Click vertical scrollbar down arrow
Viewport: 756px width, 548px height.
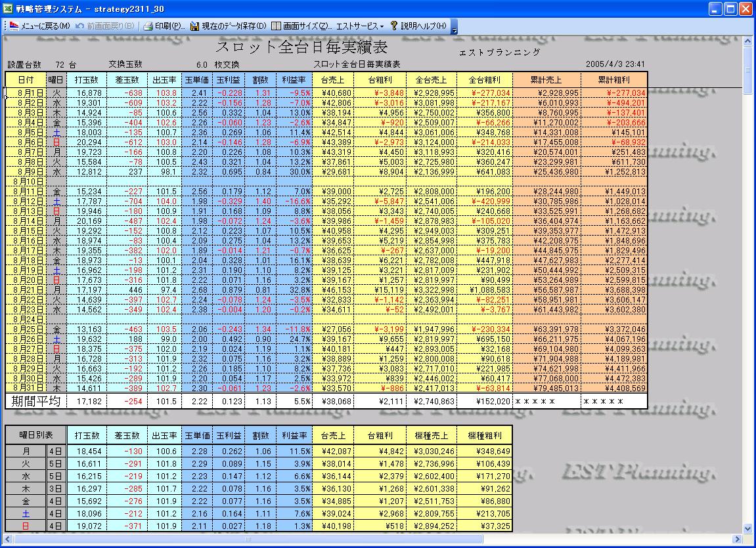pos(748,529)
